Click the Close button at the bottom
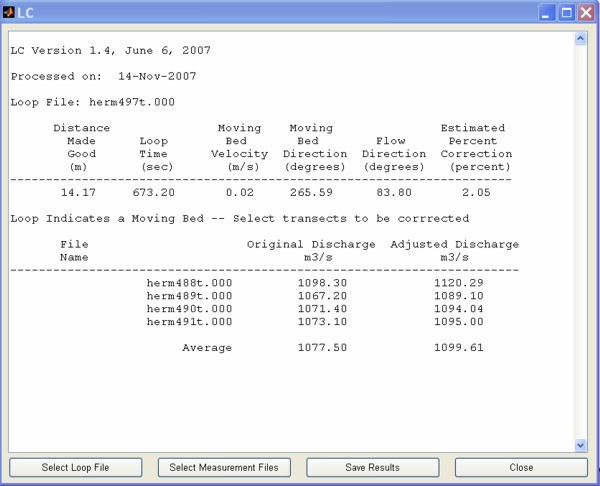The image size is (600, 486). (x=521, y=467)
